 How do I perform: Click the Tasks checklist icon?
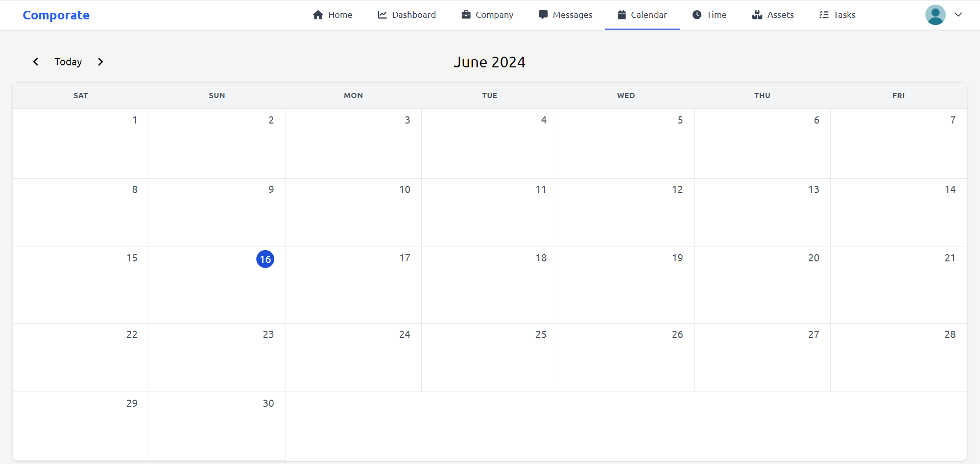click(x=824, y=15)
